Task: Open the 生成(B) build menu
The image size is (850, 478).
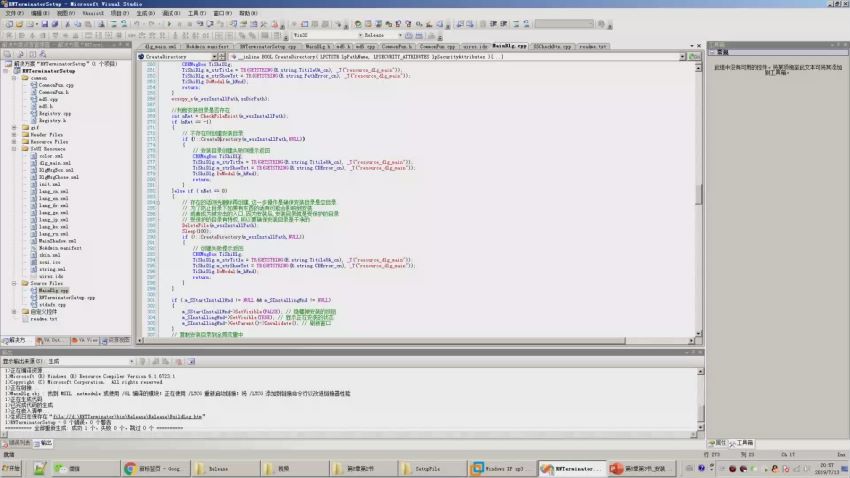Action: [145, 13]
